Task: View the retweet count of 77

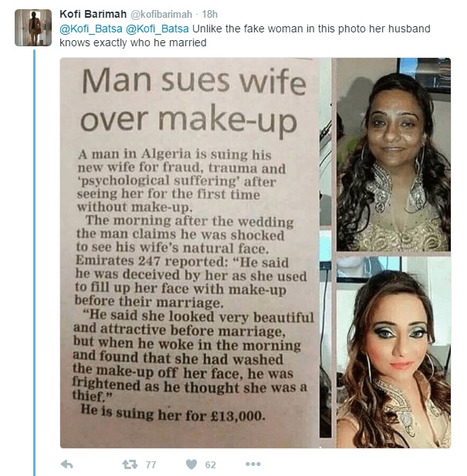Action: tap(151, 464)
